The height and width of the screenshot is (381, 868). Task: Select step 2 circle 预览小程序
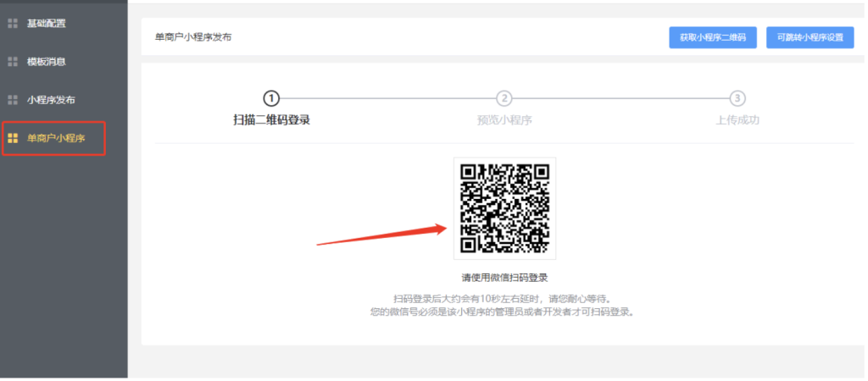coord(504,99)
